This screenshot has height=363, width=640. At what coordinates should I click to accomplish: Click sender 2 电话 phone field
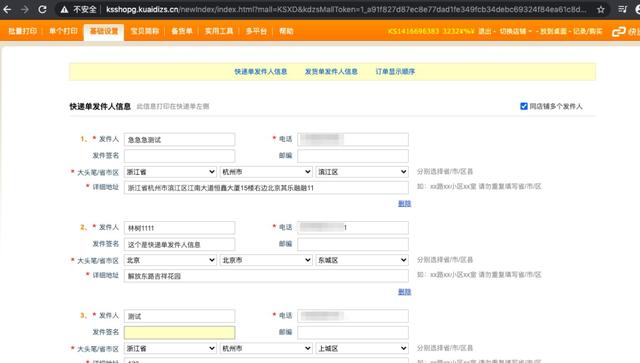353,228
